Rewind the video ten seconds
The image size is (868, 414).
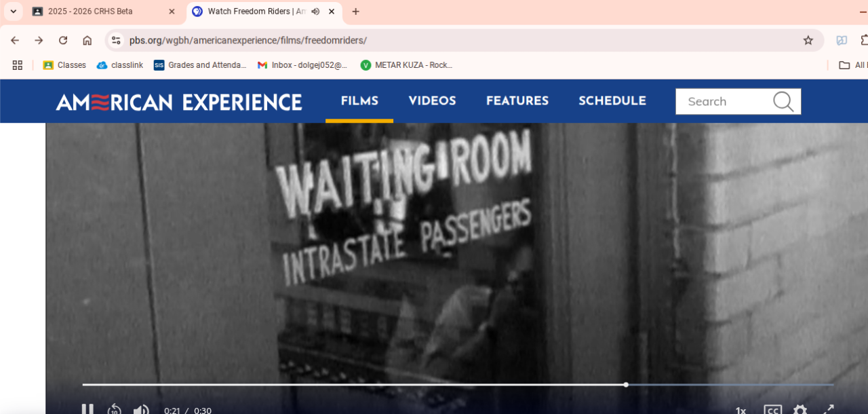tap(114, 409)
